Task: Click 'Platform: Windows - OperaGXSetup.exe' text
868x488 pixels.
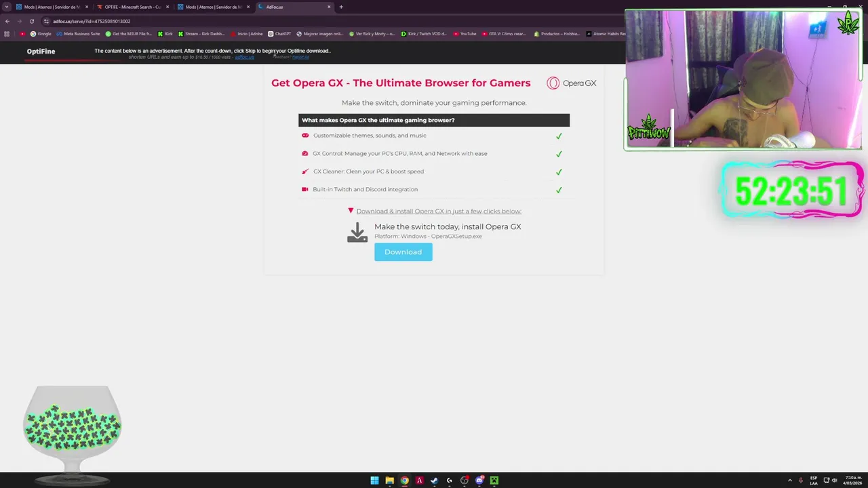Action: tap(428, 237)
